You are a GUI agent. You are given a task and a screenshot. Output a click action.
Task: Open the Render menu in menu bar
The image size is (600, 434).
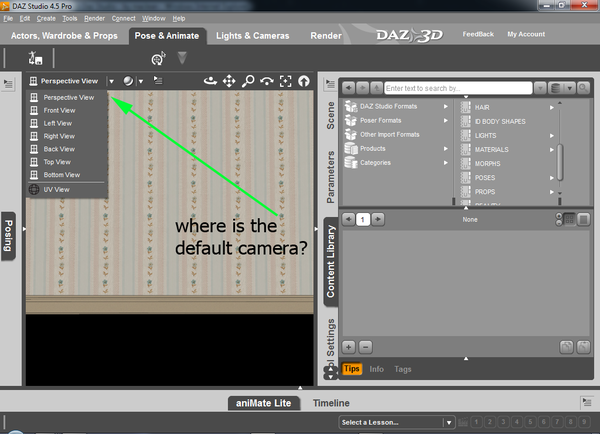(x=94, y=18)
